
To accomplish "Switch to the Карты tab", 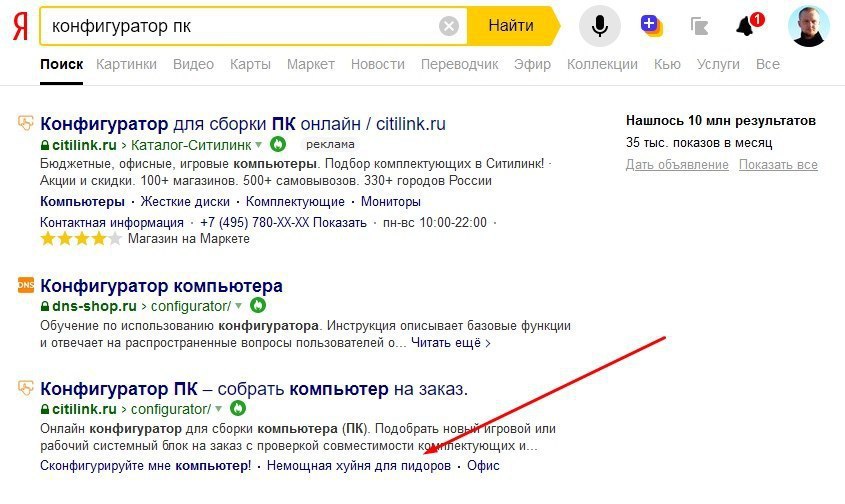I will [250, 64].
